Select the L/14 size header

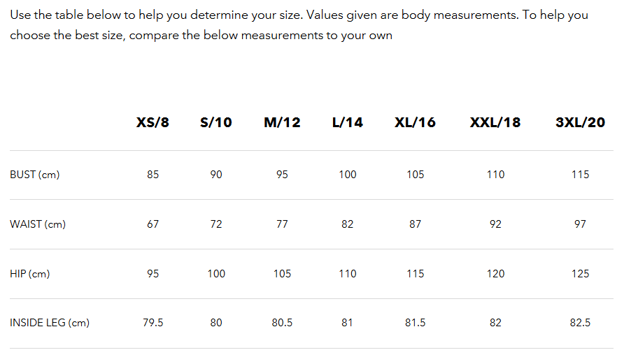tap(348, 123)
